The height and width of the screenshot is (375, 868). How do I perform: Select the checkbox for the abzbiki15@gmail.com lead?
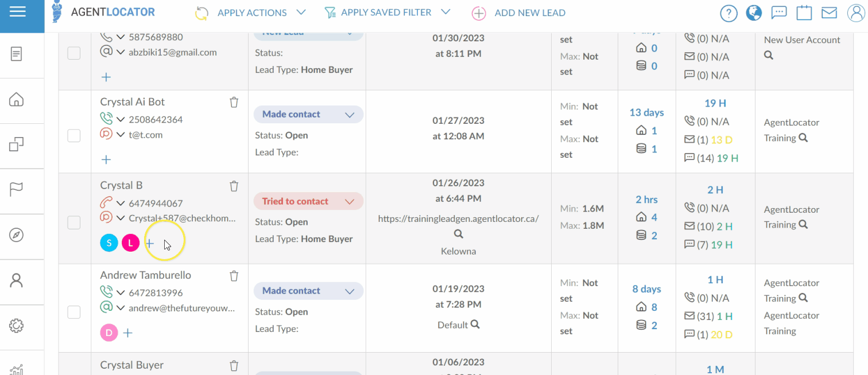[74, 53]
